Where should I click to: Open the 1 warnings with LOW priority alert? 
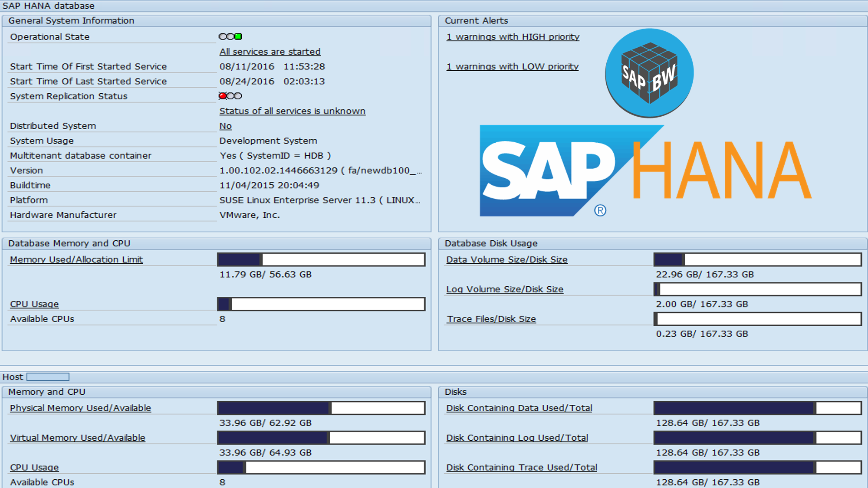tap(512, 66)
